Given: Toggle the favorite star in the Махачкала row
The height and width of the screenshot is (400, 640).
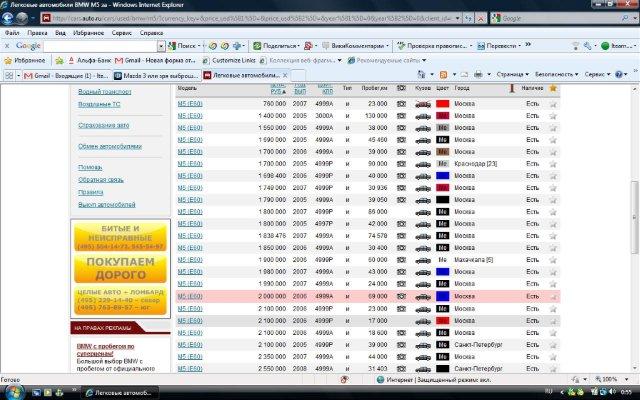Looking at the screenshot, I should [x=553, y=261].
